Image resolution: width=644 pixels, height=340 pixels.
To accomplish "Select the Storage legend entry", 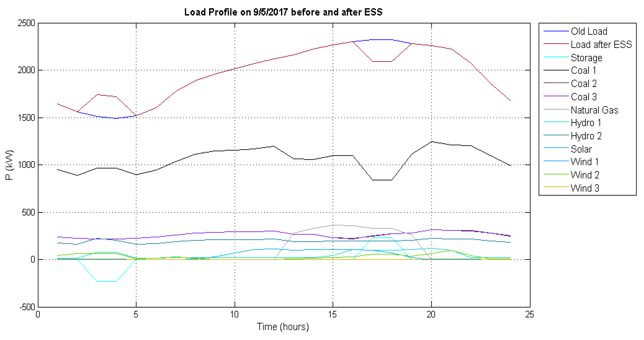I will pos(586,58).
